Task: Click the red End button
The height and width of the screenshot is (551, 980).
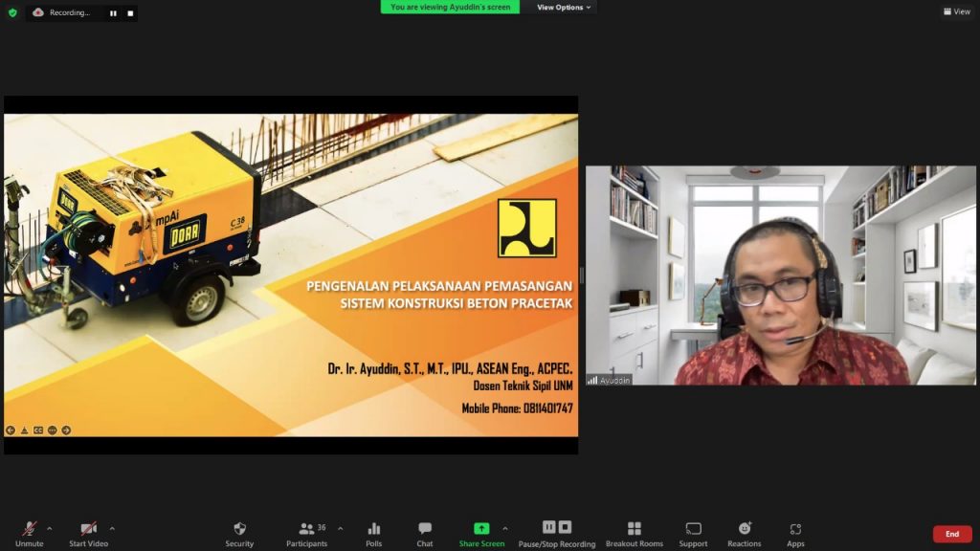Action: pos(951,534)
